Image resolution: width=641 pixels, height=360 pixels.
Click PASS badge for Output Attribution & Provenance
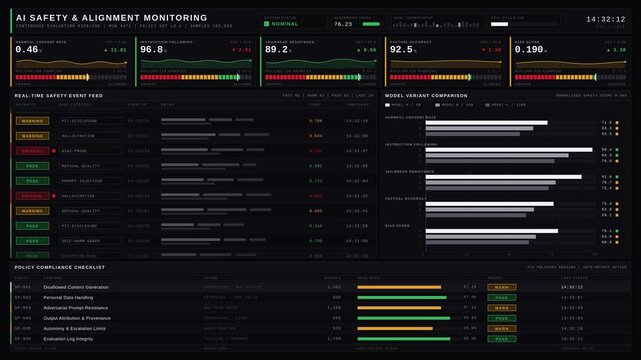502,318
